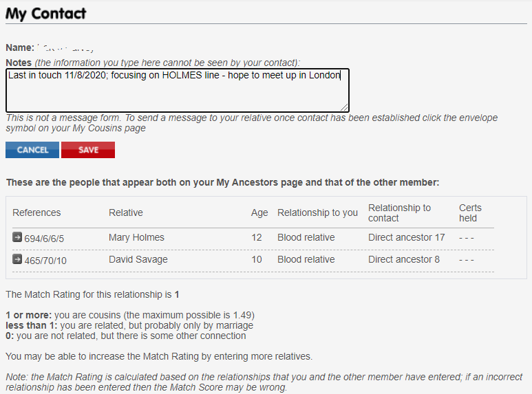Click reference number 465/70/10

45,261
